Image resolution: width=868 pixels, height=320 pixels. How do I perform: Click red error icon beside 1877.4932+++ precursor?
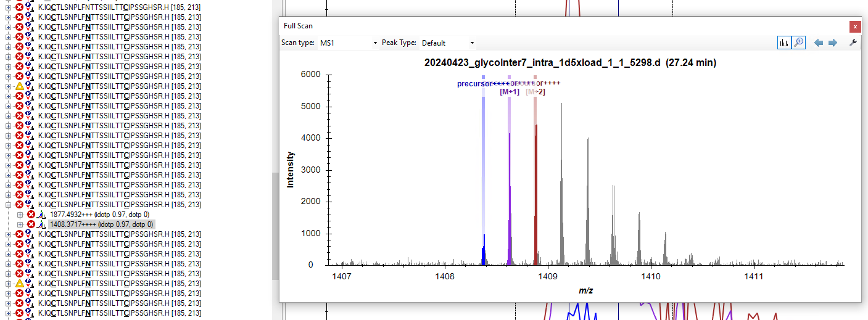pos(31,215)
